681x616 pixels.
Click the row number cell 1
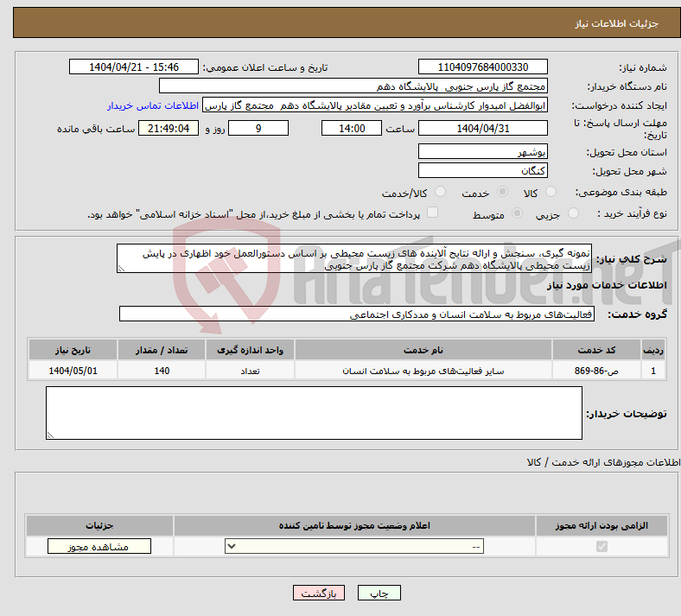(x=653, y=371)
